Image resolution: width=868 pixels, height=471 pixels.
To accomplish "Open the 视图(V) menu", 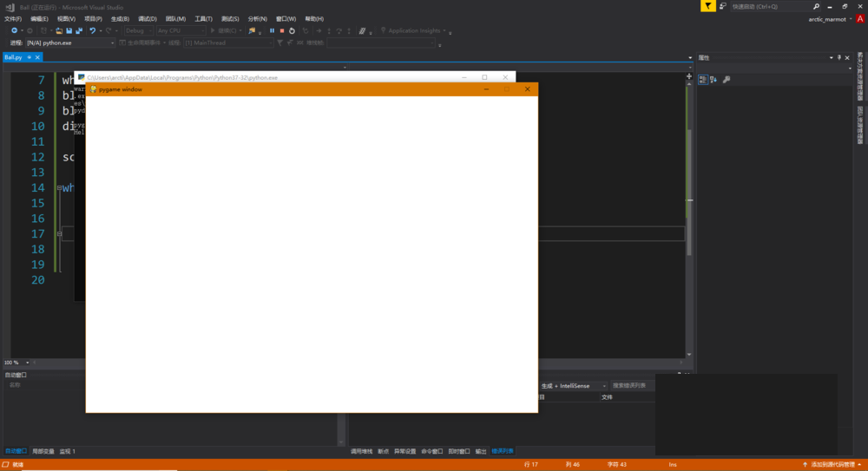I will click(66, 19).
